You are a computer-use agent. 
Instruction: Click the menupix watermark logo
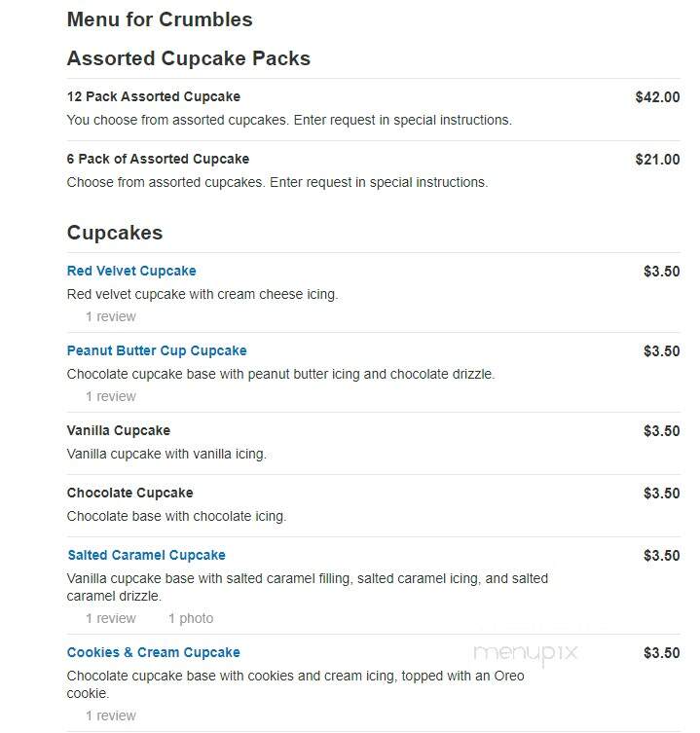pyautogui.click(x=526, y=653)
